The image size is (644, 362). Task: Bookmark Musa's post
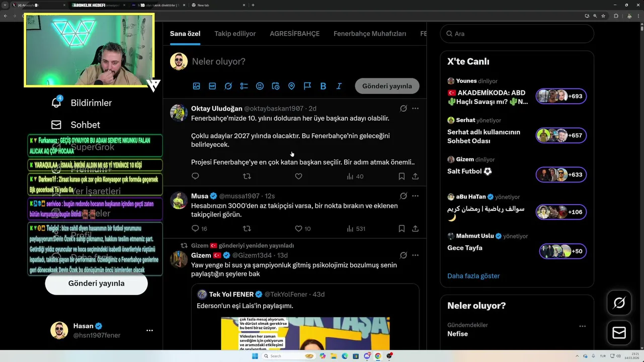pos(401,228)
